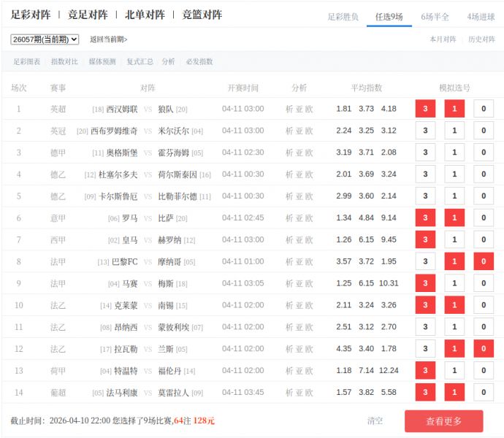504x438 pixels.
Task: Switch to 足彩胜负 tab
Action: [x=343, y=16]
